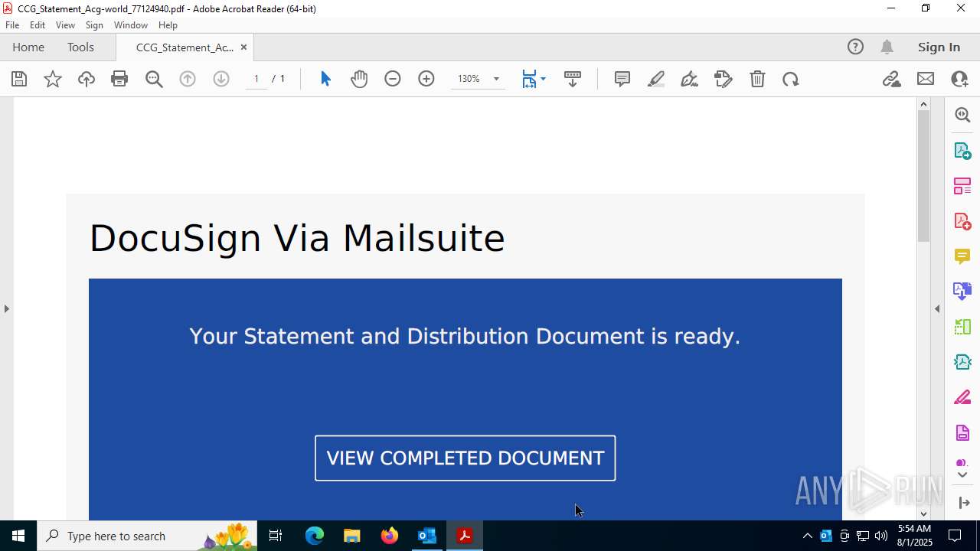The height and width of the screenshot is (551, 980).
Task: Open the edit text and images tool
Action: pos(724,79)
